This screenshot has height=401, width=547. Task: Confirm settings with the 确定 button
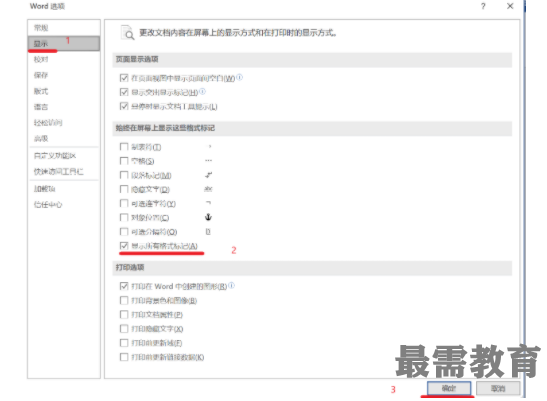[449, 388]
